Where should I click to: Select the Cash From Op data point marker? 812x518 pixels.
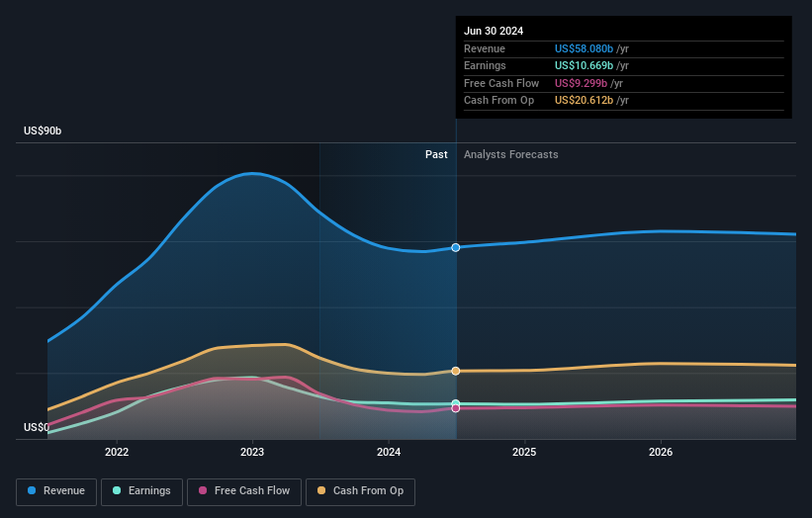[456, 371]
